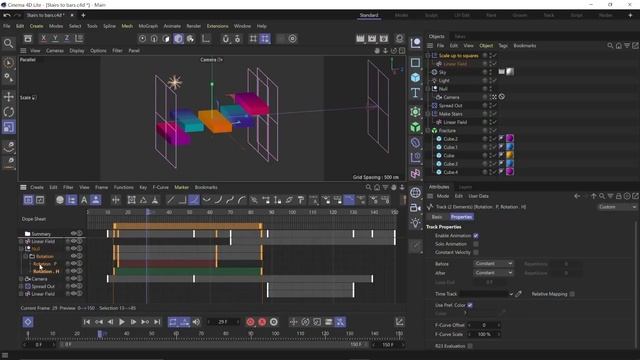Collapse Fracture object in Objects panel
Viewport: 640px width, 360px height.
click(428, 131)
